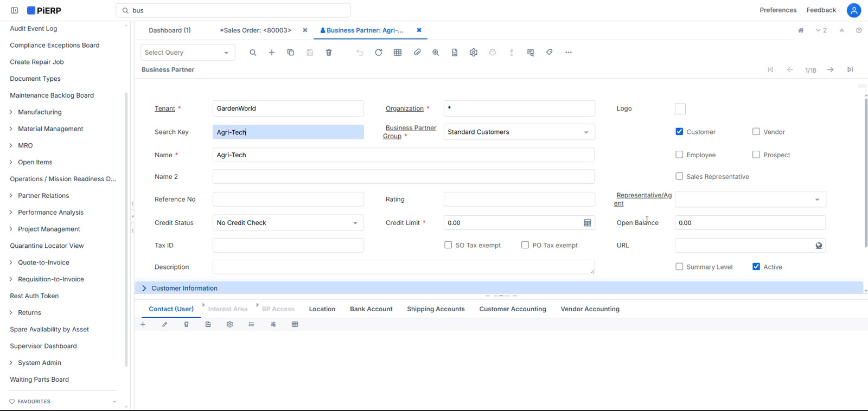Click into the Tax ID field

click(x=288, y=246)
